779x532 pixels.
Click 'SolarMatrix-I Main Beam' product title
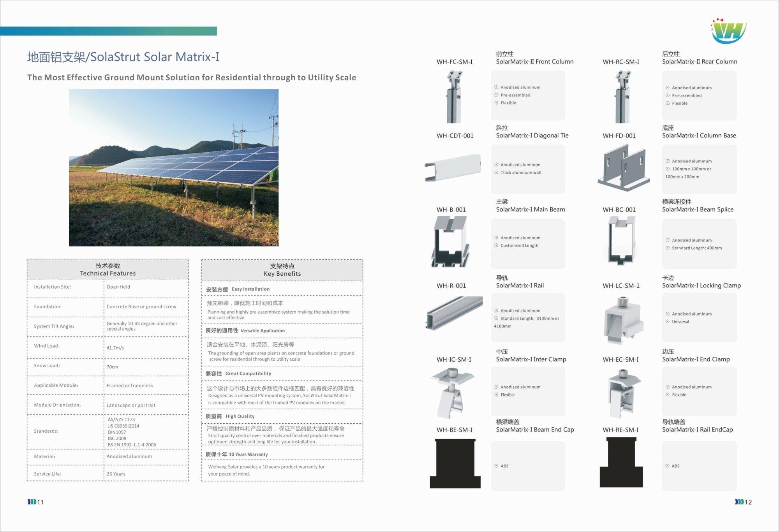(530, 210)
